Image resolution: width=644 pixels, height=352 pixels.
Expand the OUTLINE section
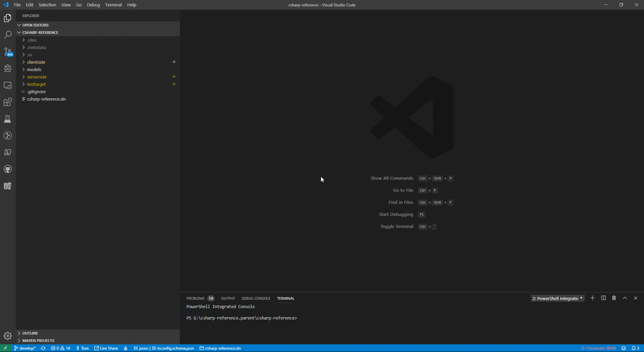click(30, 333)
